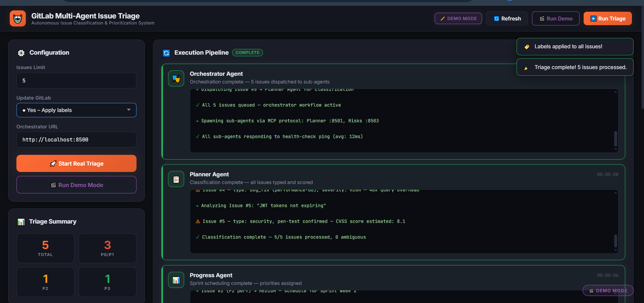Click the 'Planner Agent' heading
644x303 pixels.
pyautogui.click(x=209, y=174)
